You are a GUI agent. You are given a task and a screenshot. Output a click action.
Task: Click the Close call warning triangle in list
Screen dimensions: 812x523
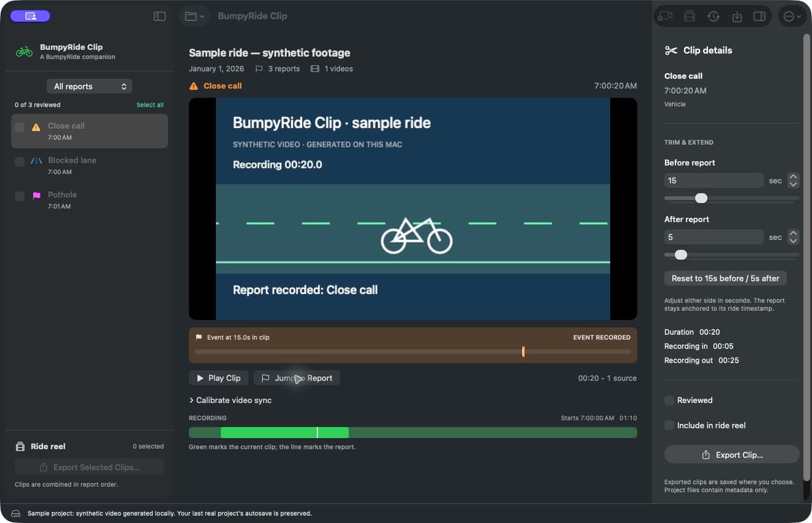click(x=36, y=127)
